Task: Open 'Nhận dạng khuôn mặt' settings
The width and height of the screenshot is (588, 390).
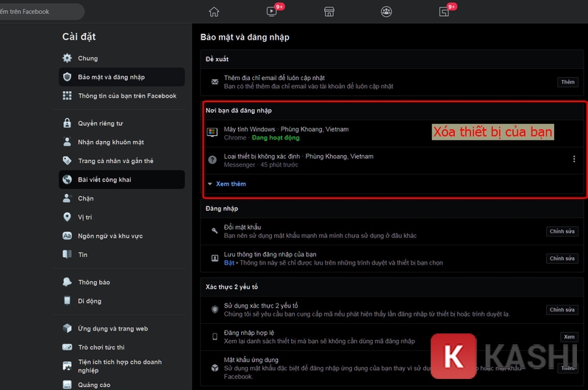Action: (110, 142)
